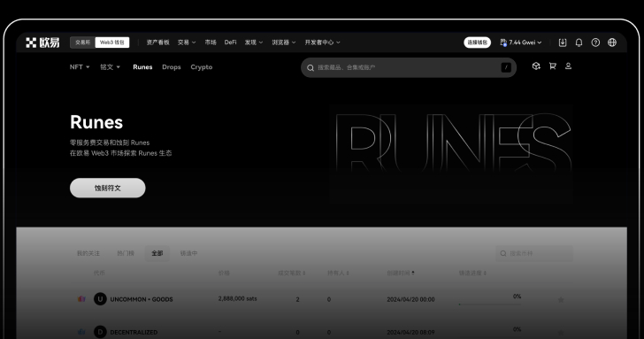The image size is (644, 339).
Task: Open the user profile icon
Action: (x=569, y=66)
